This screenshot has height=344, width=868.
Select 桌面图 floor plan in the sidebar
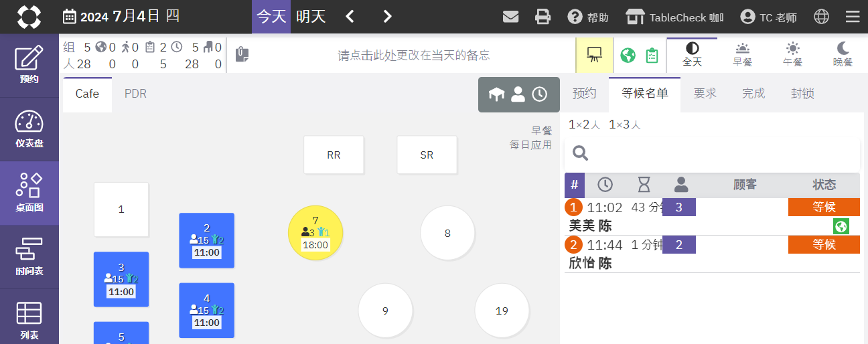[x=29, y=193]
